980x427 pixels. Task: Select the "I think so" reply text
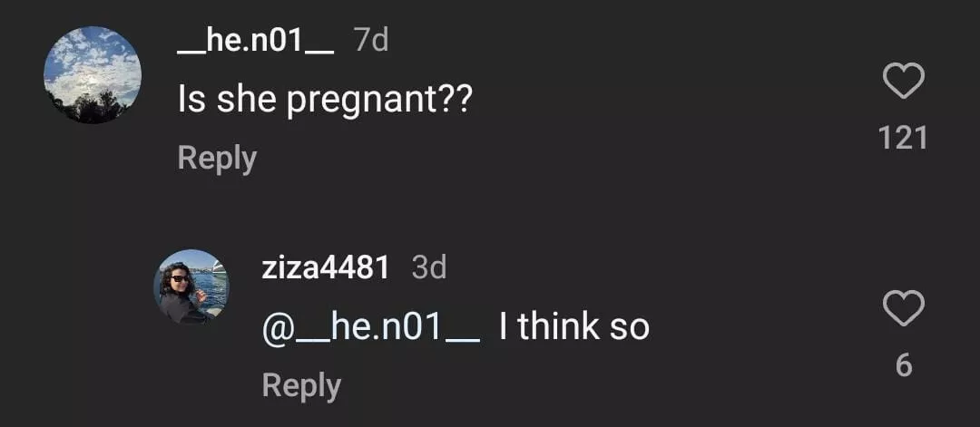click(574, 326)
